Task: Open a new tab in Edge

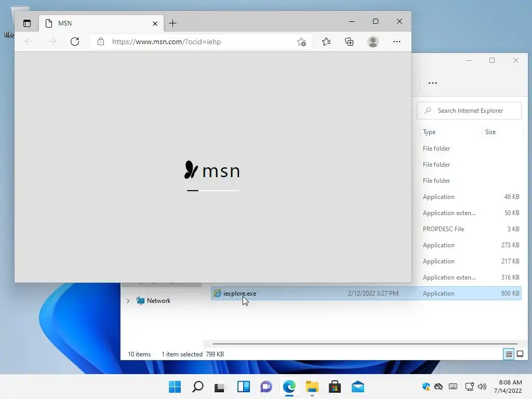Action: (172, 23)
